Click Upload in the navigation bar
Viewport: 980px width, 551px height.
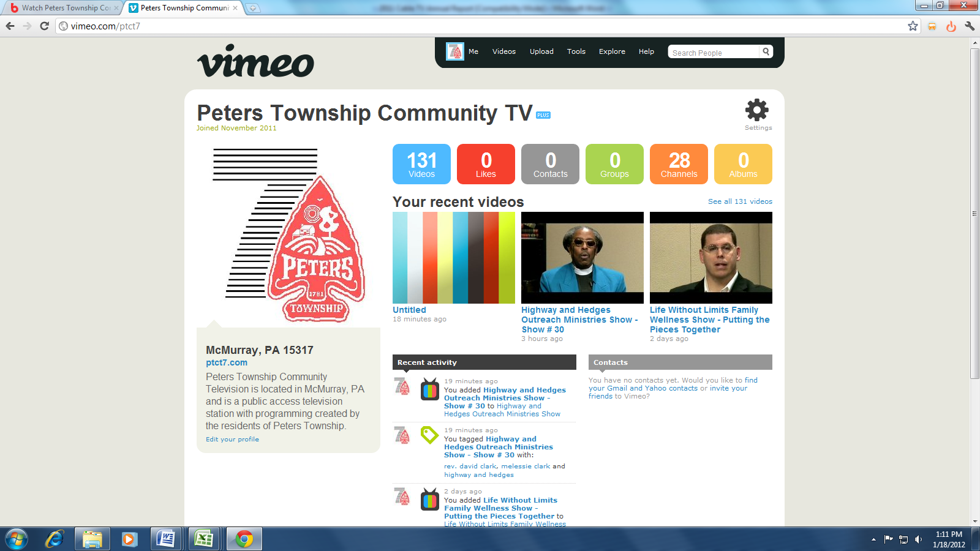[x=541, y=51]
